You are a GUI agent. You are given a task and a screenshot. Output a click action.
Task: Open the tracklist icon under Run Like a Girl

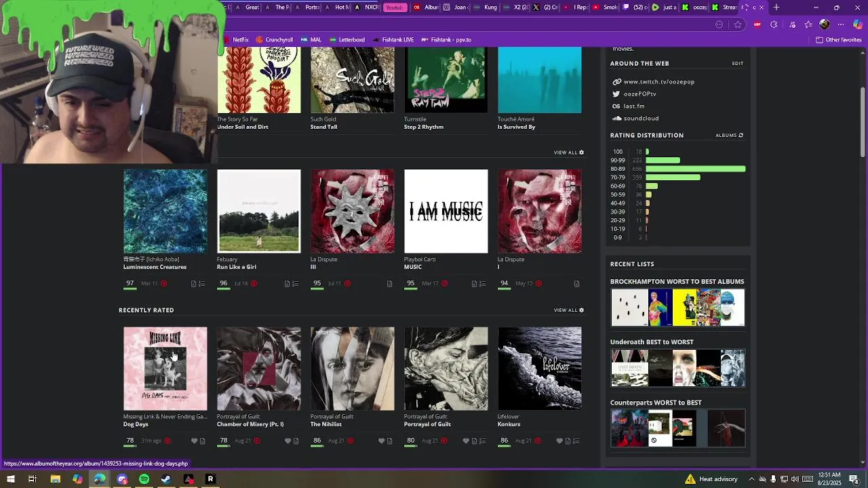click(x=295, y=284)
